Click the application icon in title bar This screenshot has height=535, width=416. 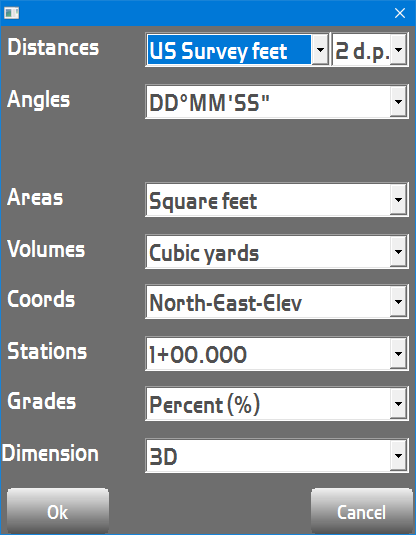(11, 13)
